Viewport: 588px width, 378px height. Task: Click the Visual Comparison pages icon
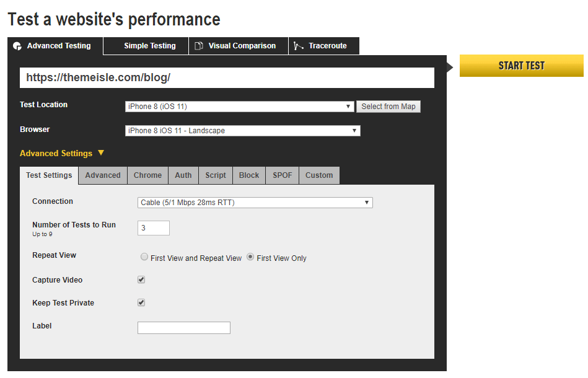(199, 46)
